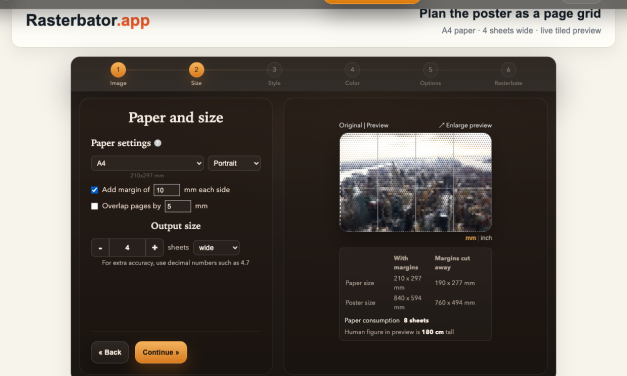Open the Portrait orientation dropdown
Viewport: 627px width, 376px height.
tap(234, 163)
